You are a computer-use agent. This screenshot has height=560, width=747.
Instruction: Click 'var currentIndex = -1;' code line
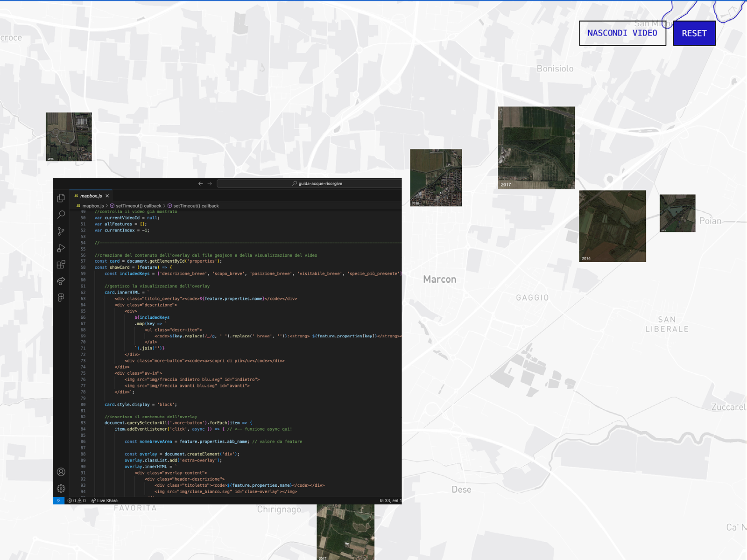click(x=122, y=230)
